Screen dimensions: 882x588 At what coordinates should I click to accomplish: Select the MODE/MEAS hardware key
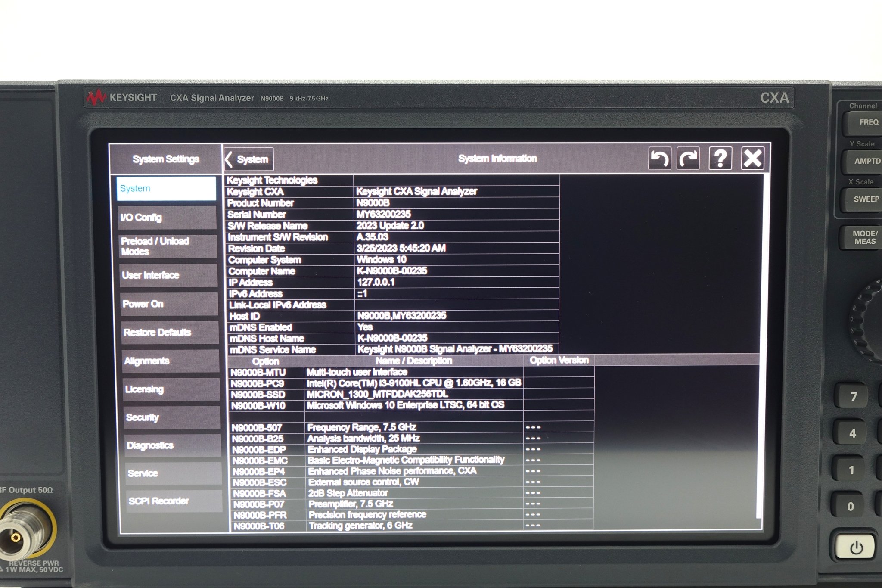(x=861, y=237)
